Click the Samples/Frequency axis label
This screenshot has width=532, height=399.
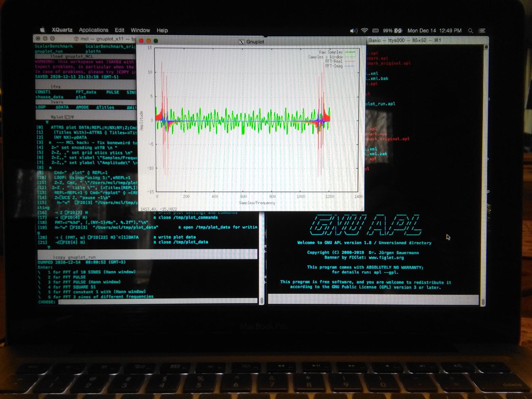pos(257,203)
